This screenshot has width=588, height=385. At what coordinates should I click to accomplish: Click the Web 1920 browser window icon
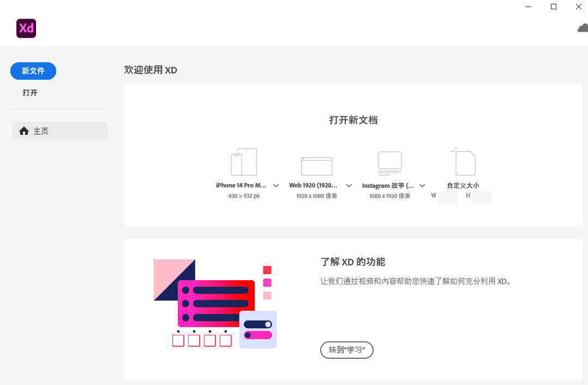point(316,167)
